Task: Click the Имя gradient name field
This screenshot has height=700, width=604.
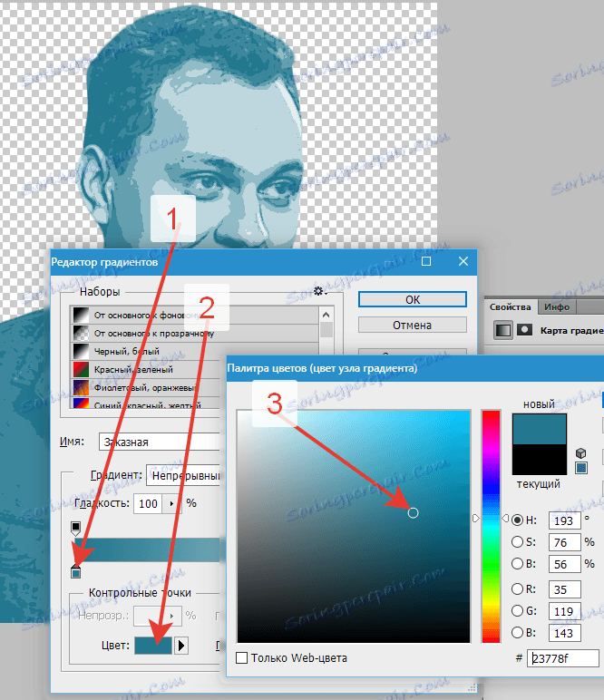Action: click(x=160, y=442)
